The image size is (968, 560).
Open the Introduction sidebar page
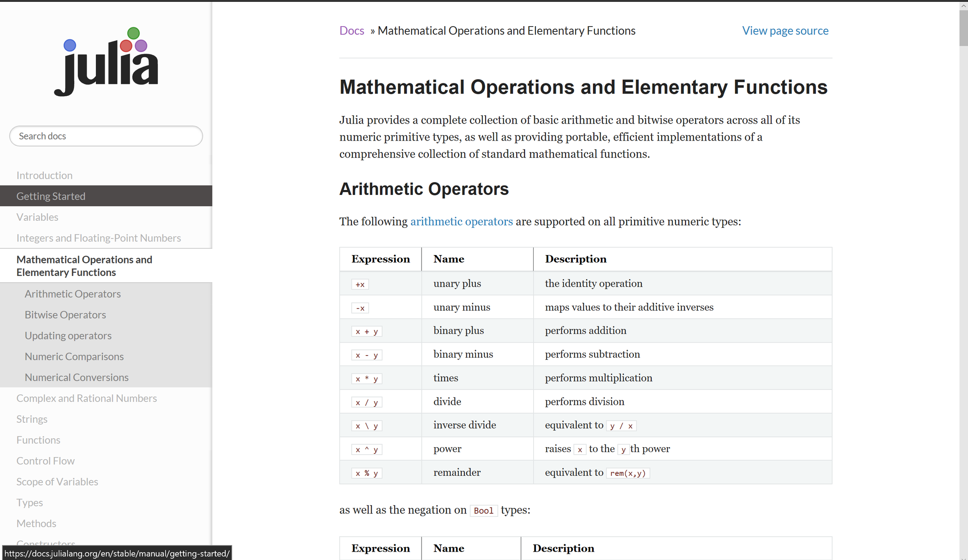pos(44,175)
